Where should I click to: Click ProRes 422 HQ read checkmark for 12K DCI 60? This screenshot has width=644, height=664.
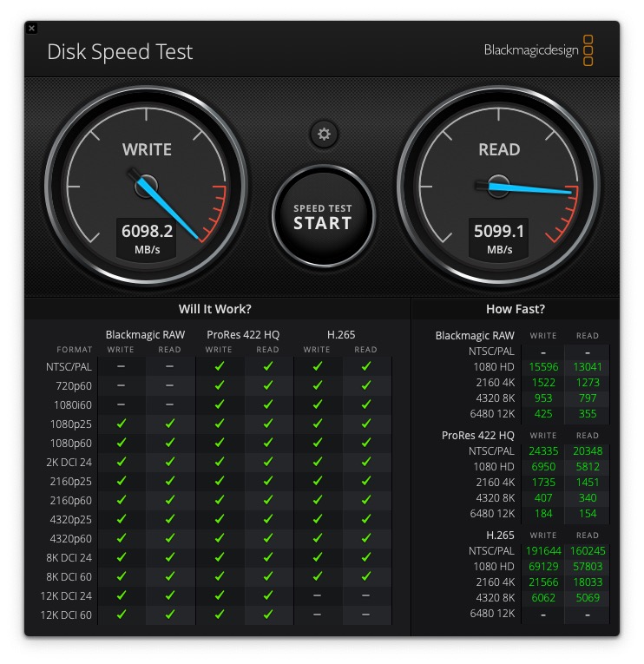coord(268,615)
